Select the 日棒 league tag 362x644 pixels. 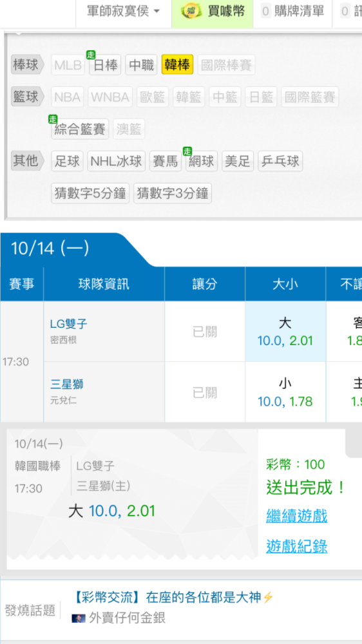(x=105, y=65)
